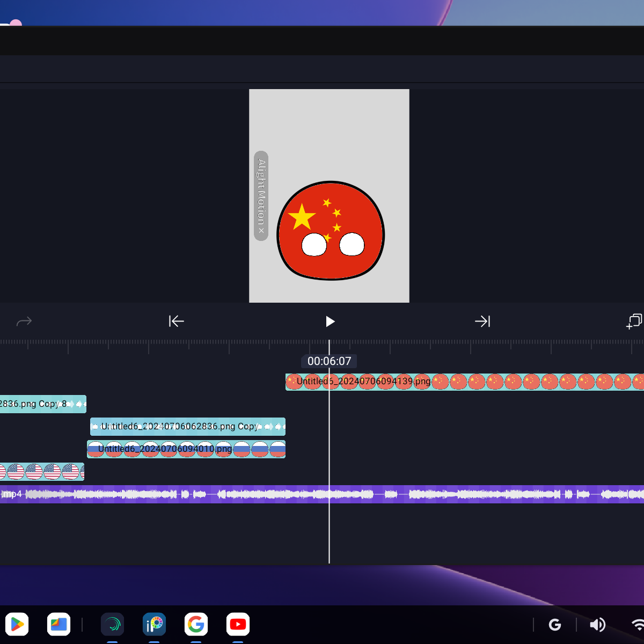Click the layer copy icon with plus
The image size is (644, 644).
tap(634, 321)
